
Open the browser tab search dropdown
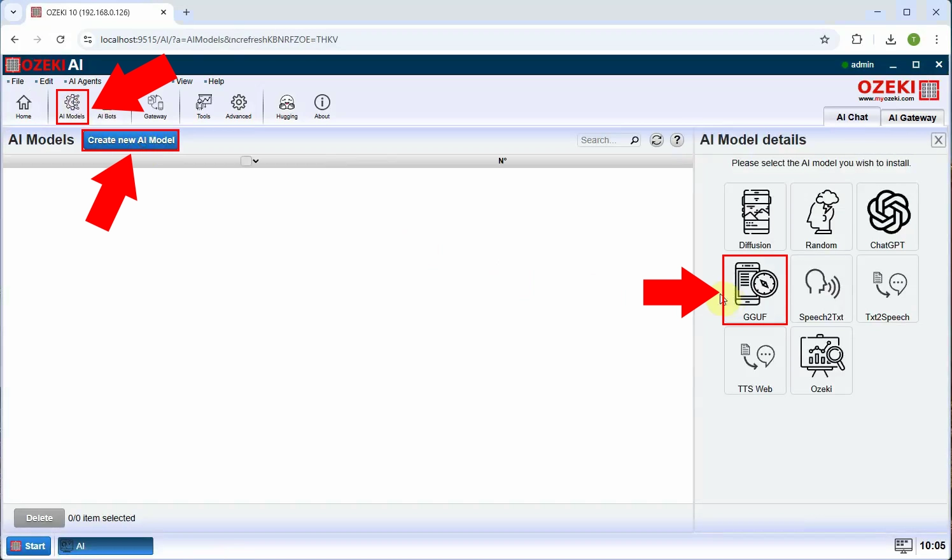coord(13,12)
